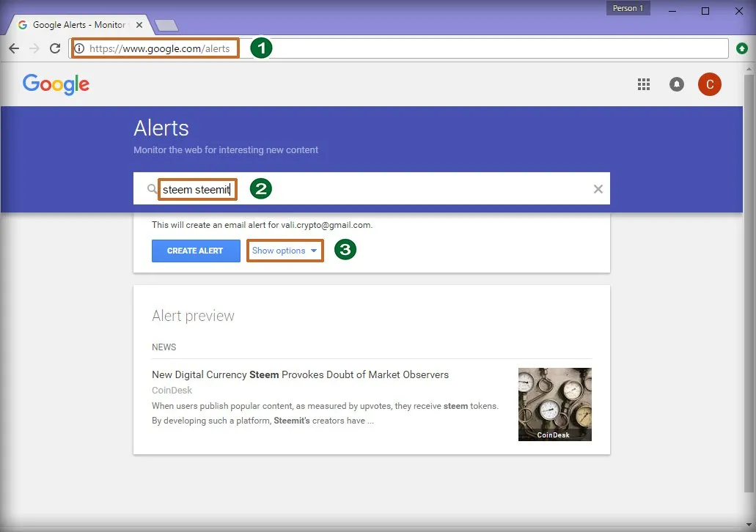Click the "Alert preview" heading

point(193,316)
